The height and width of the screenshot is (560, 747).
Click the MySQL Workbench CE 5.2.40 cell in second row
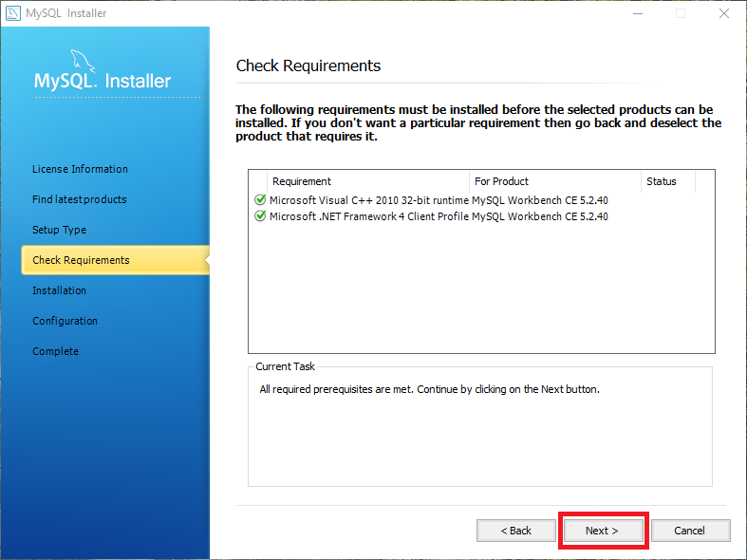coord(540,216)
